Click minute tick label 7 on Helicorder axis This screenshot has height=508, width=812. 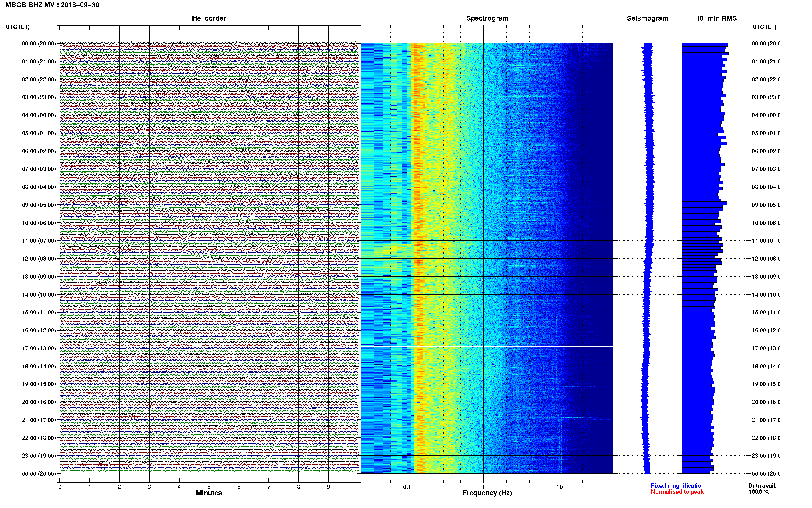269,487
